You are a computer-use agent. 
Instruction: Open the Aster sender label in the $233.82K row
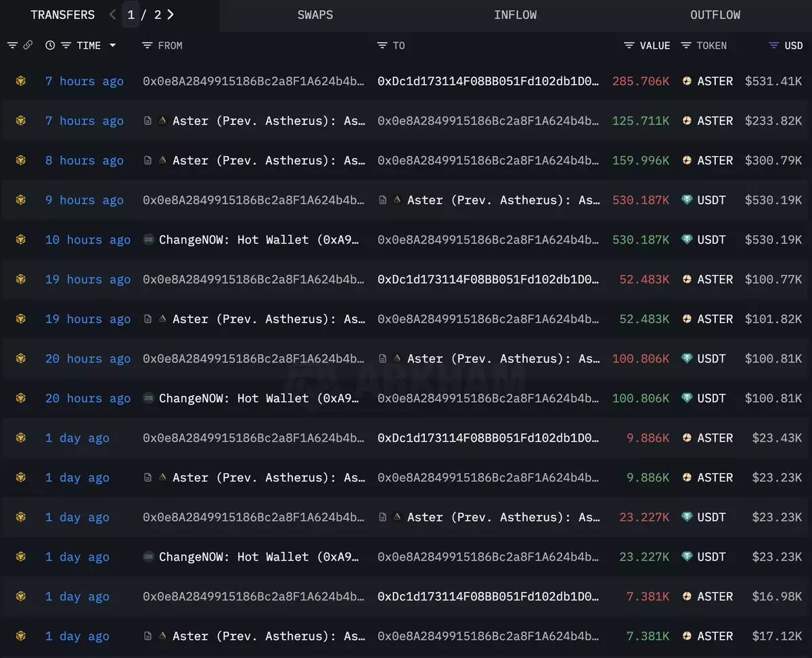click(x=269, y=121)
